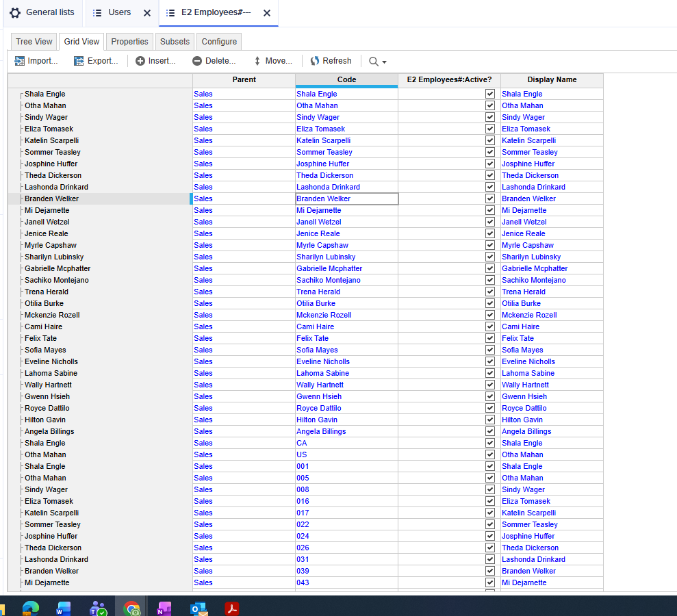Switch to Tree View tab
The width and height of the screenshot is (677, 616).
pyautogui.click(x=34, y=42)
